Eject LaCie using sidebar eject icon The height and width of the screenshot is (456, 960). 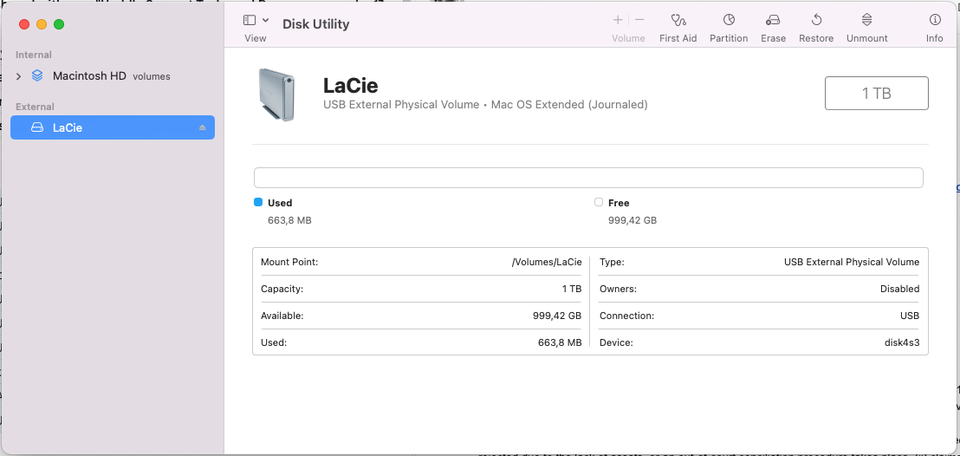pyautogui.click(x=202, y=128)
